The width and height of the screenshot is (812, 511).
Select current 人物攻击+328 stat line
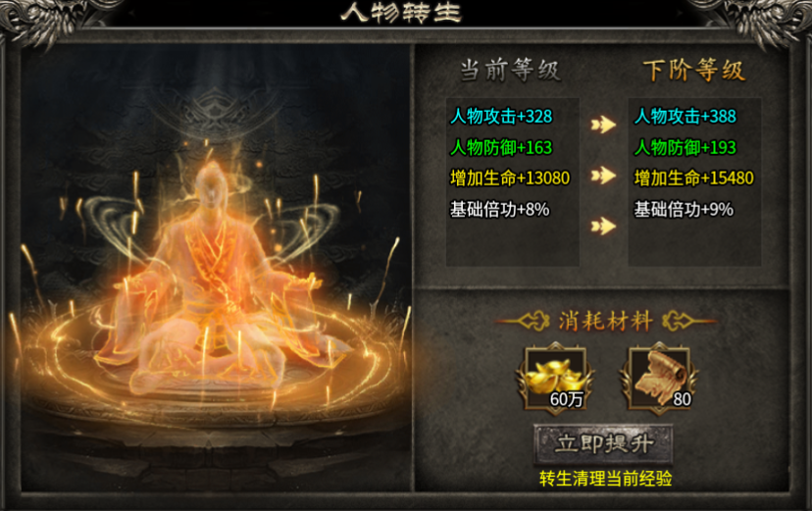click(x=501, y=117)
